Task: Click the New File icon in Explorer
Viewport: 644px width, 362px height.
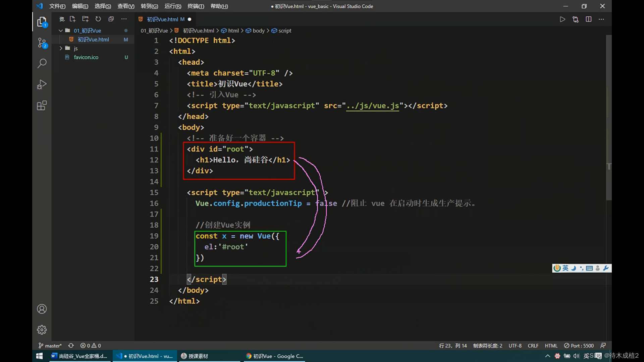Action: point(72,19)
